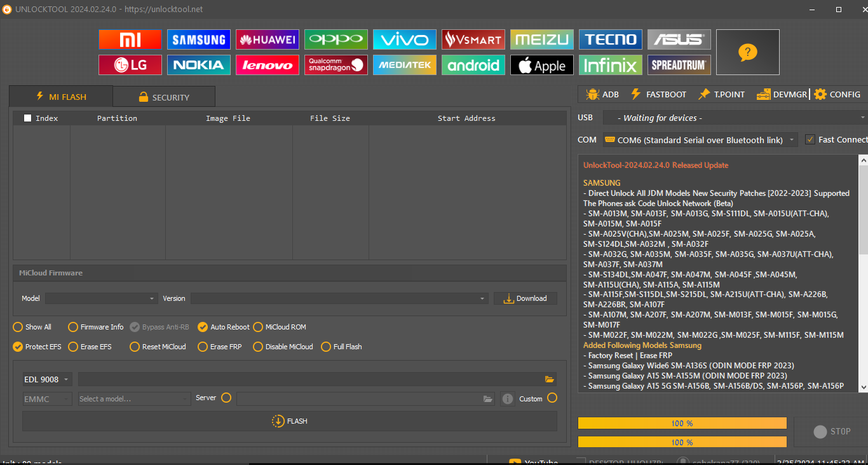Click the info icon beside Custom

507,399
